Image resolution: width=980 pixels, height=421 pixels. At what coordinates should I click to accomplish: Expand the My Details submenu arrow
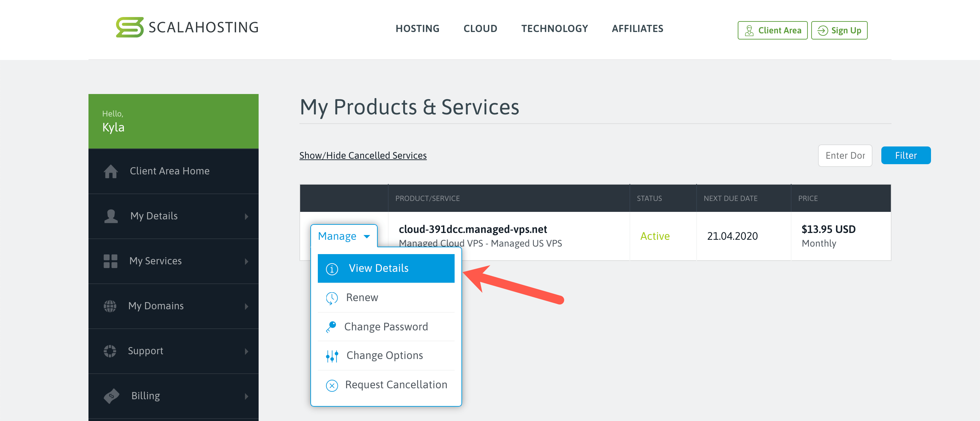point(246,216)
